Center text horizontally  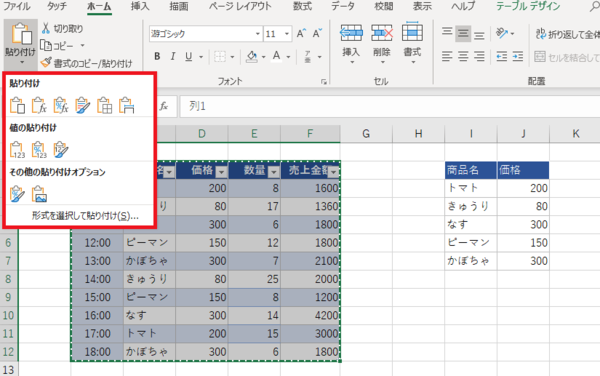(463, 57)
